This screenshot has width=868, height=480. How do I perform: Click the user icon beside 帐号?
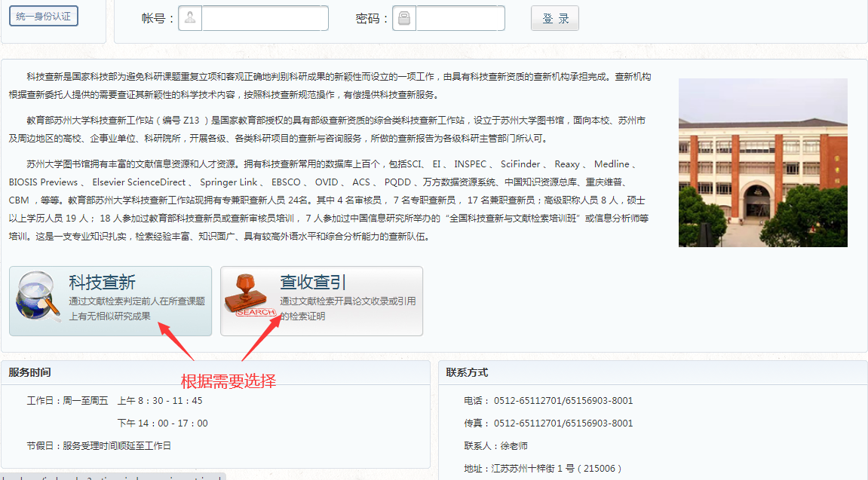point(190,18)
